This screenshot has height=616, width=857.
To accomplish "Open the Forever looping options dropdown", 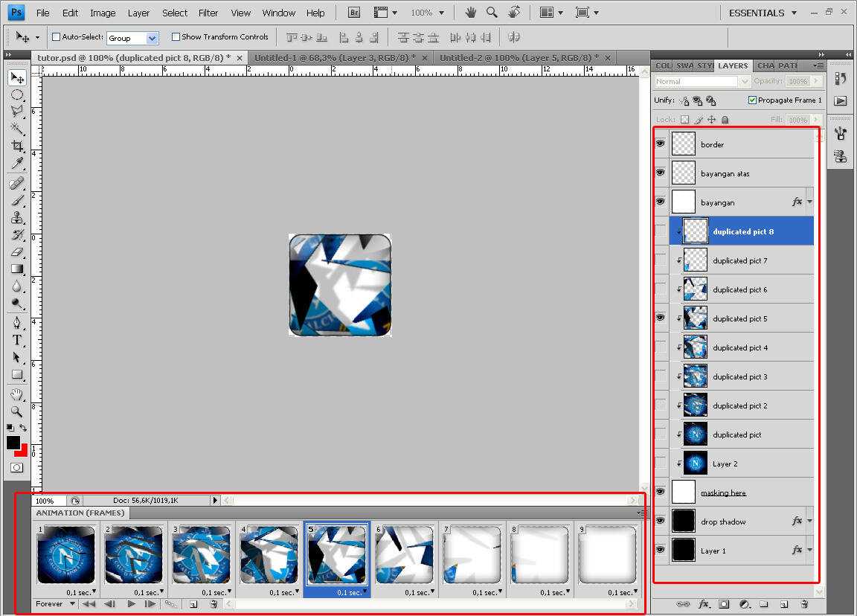I will coord(71,603).
